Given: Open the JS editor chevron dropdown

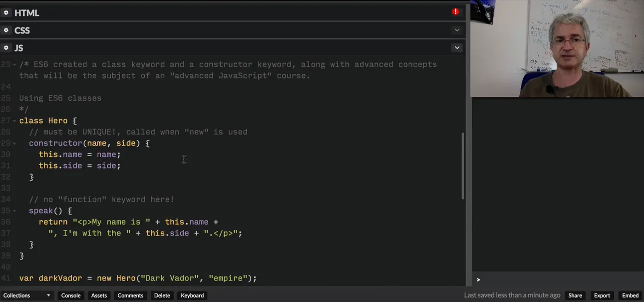Looking at the screenshot, I should coord(457,47).
